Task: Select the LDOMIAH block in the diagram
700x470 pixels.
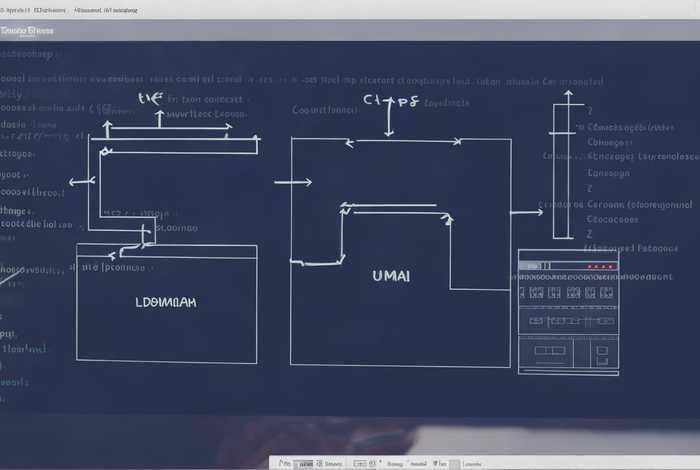Action: coord(166,301)
